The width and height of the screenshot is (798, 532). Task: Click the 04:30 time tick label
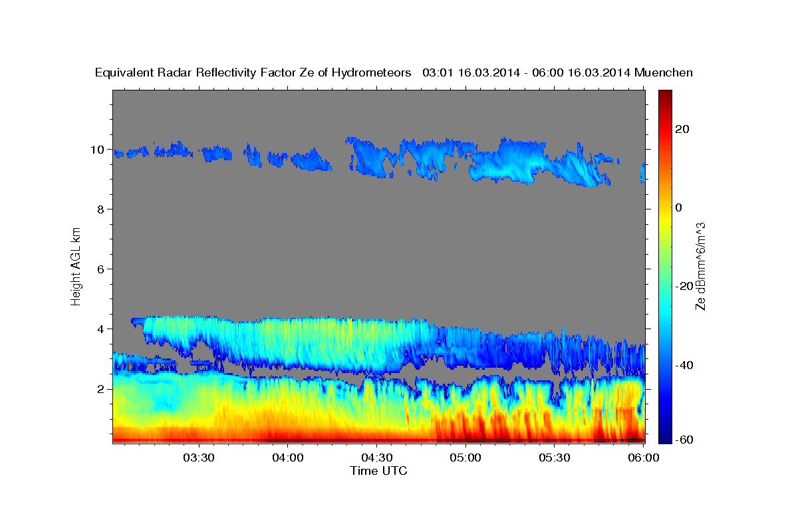[376, 458]
